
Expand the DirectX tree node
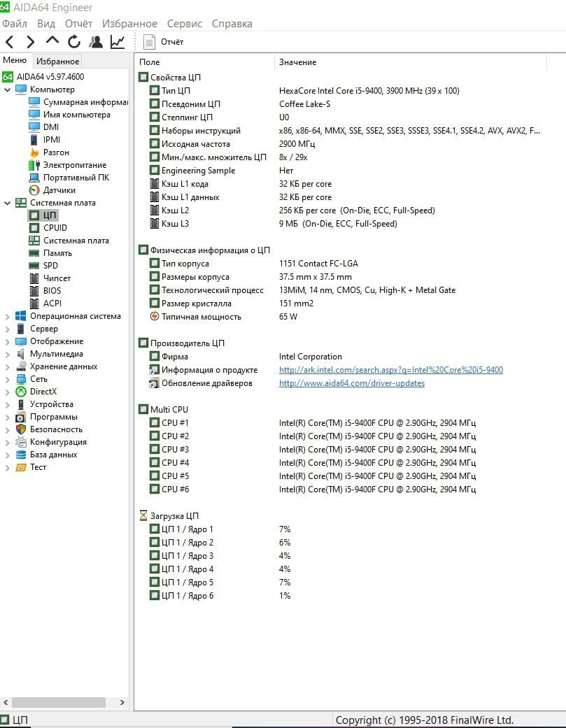[x=7, y=392]
